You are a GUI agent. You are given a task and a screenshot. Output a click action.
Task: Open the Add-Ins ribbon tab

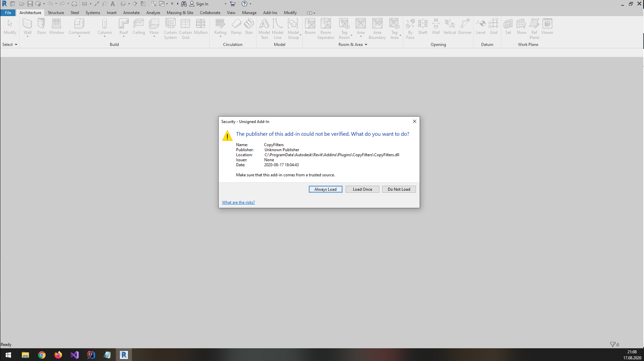point(270,13)
